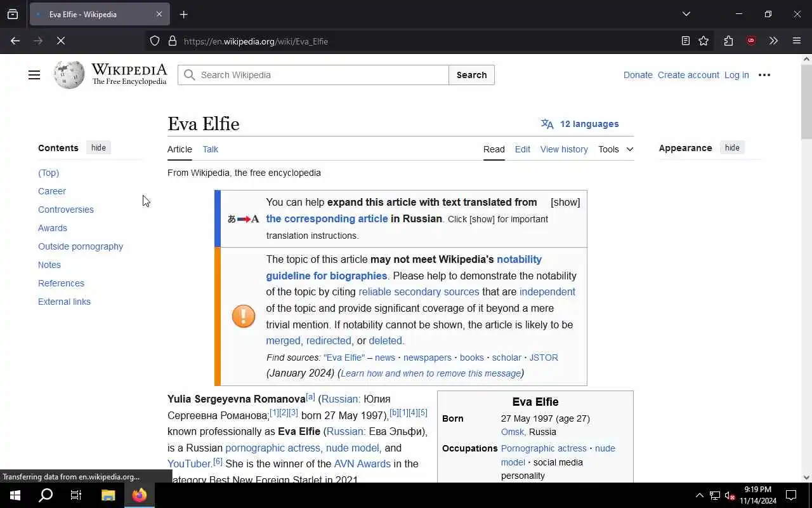Screen dimensions: 812x508
Task: Show translation instructions with [show]
Action: 565,202
